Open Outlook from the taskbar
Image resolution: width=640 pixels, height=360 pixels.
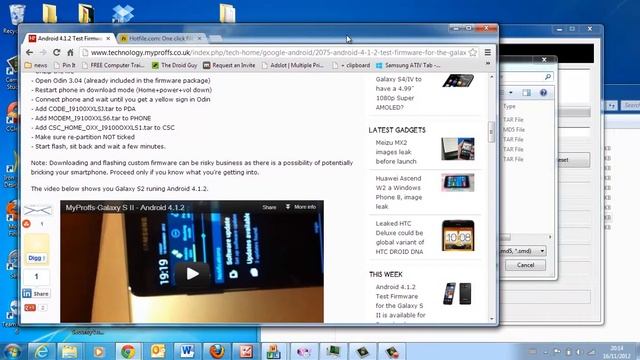158,351
